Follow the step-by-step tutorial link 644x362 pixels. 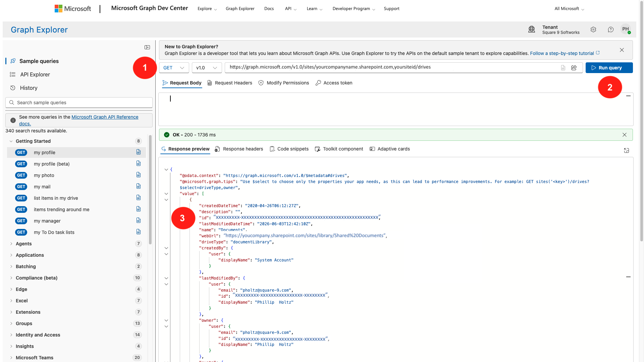(x=565, y=53)
